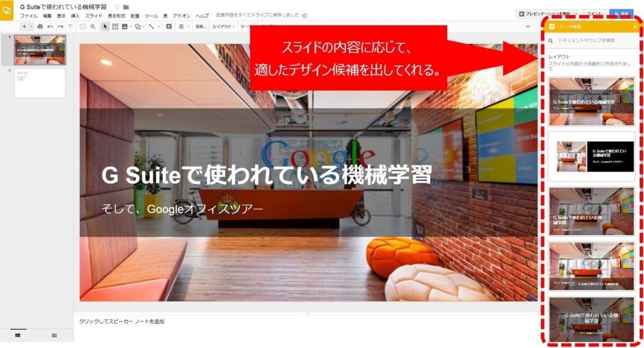Viewport: 644px width, 348px height.
Task: Star the presentation with the star icon
Action: (x=116, y=7)
